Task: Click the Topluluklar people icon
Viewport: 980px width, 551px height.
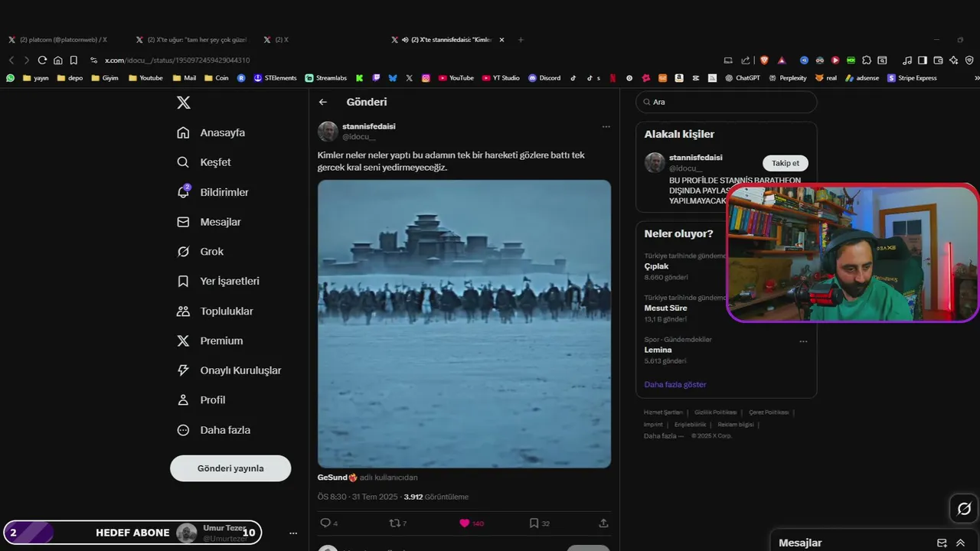Action: 183,311
